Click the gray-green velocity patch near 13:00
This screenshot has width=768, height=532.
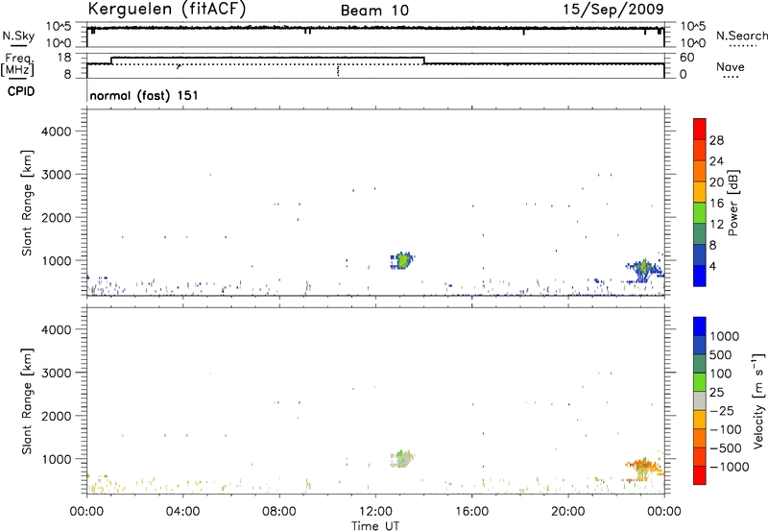coord(402,459)
